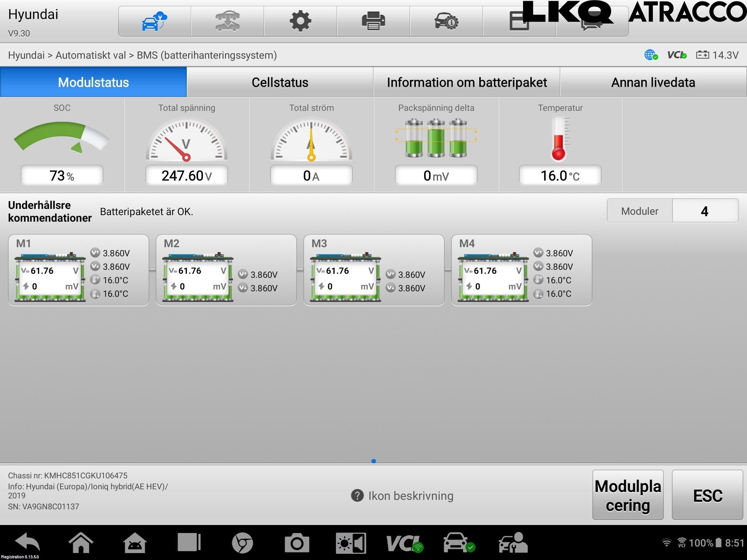Open the brightness and volume shortcut
Image resolution: width=747 pixels, height=560 pixels.
click(351, 542)
